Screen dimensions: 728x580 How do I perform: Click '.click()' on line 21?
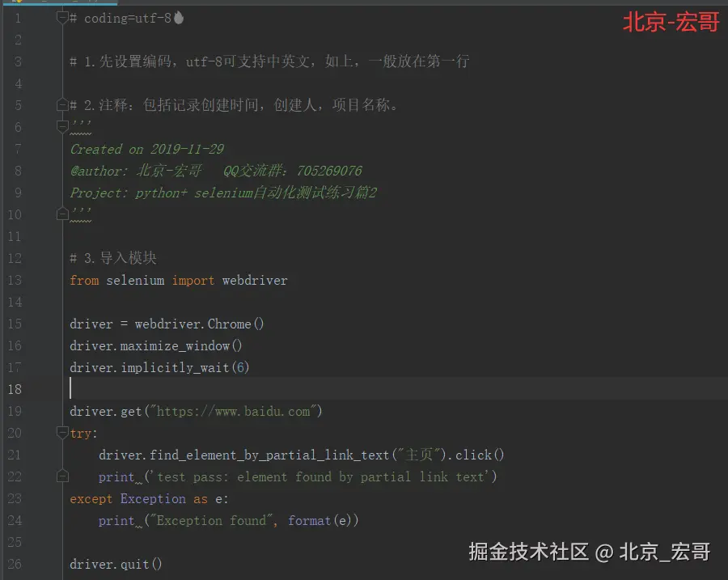(x=476, y=455)
